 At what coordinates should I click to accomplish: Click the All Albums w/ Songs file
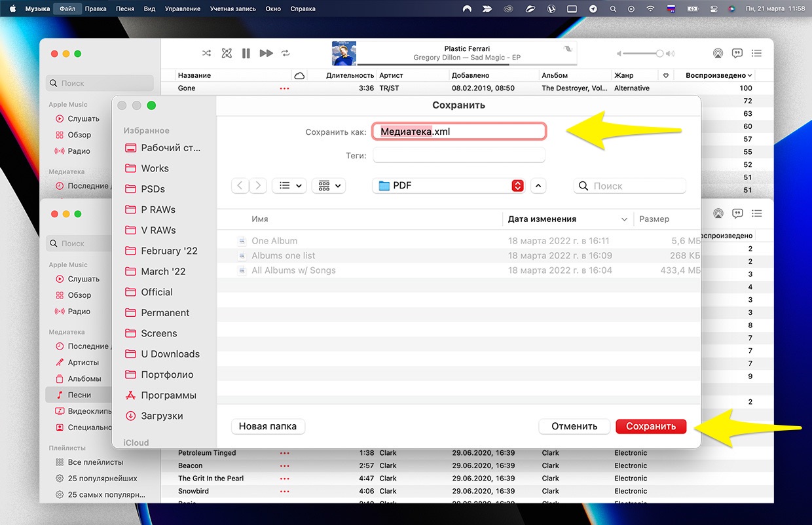(x=458, y=270)
